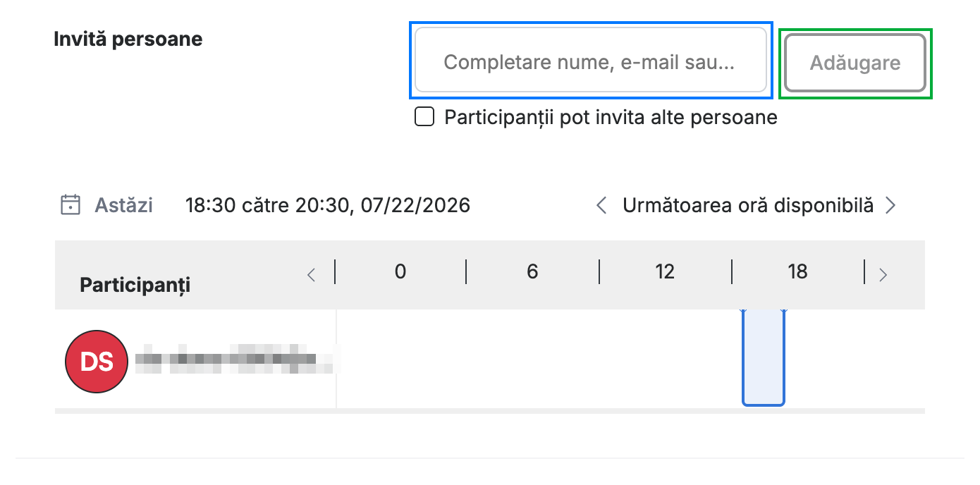
Task: Enable participants can invite others checkbox
Action: click(x=424, y=117)
